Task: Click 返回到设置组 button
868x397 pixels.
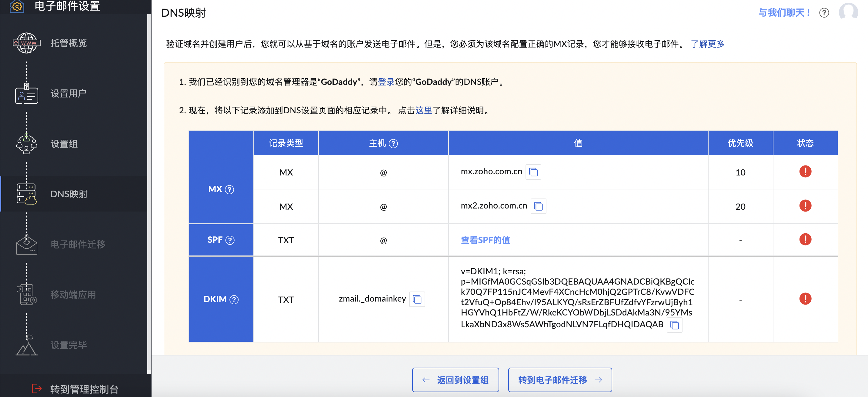Action: point(455,380)
